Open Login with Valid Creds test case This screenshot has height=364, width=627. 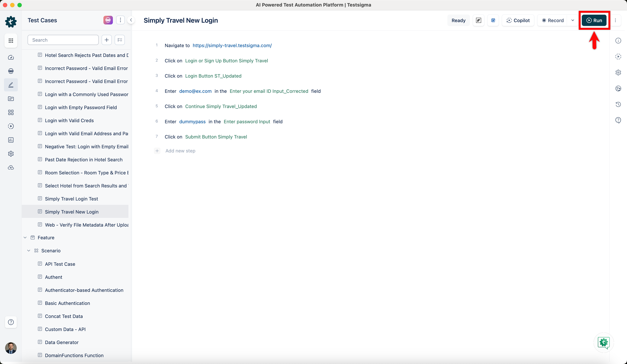69,120
